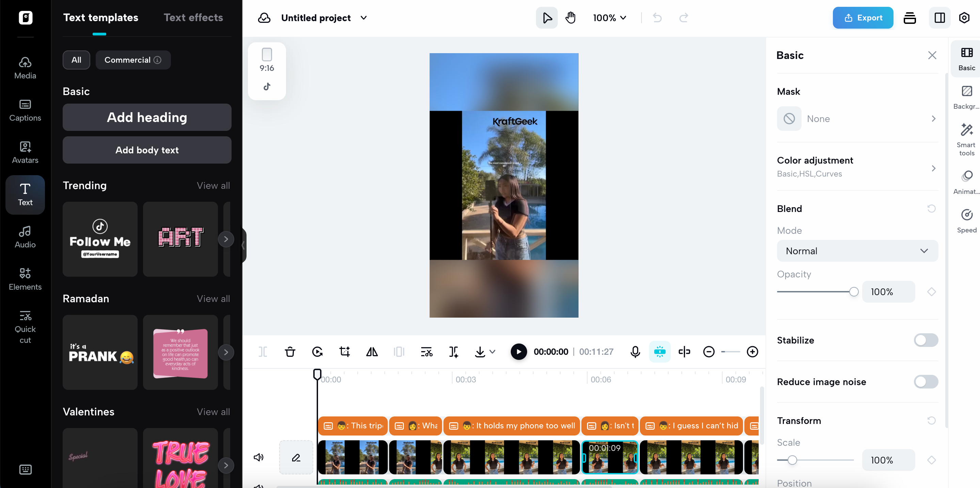Switch to the Text effects tab
The width and height of the screenshot is (980, 488).
[x=193, y=17]
